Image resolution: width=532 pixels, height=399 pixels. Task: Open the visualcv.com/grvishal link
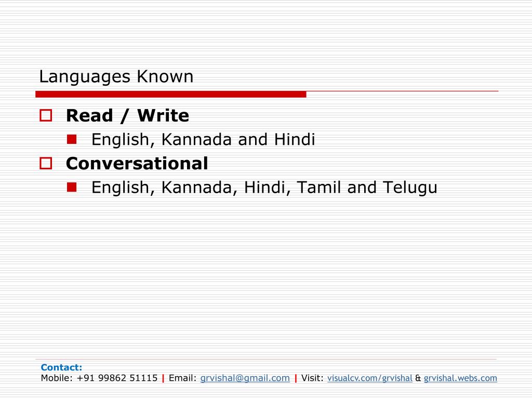369,378
